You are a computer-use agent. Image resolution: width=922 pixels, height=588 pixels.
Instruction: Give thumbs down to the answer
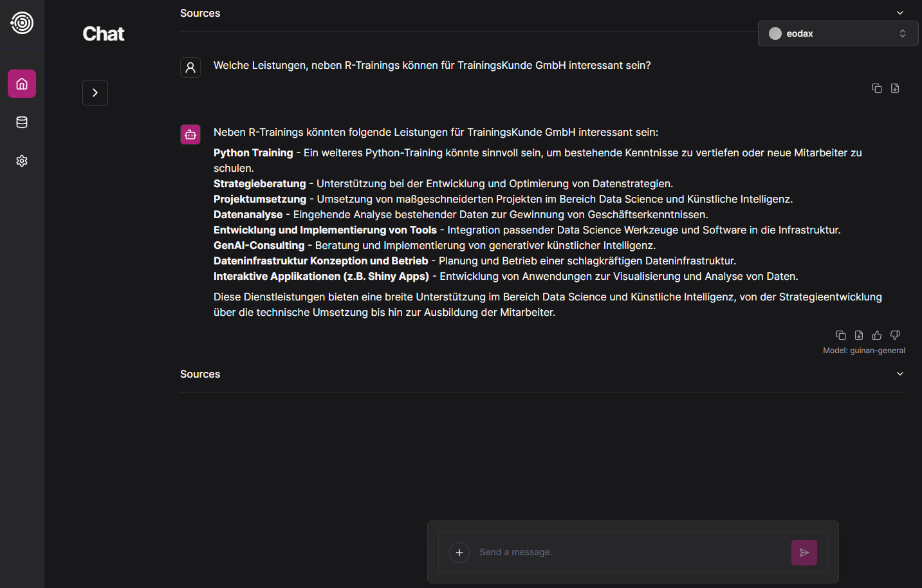895,335
